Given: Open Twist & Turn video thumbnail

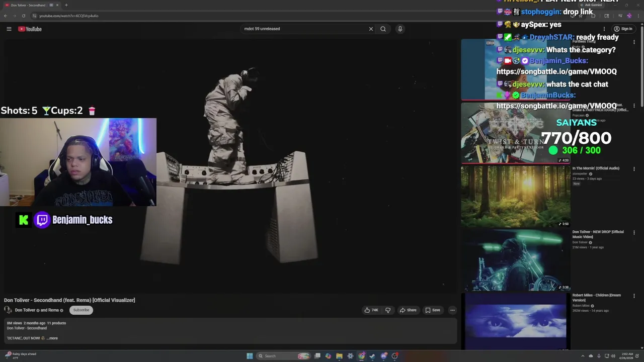Looking at the screenshot, I should [x=516, y=133].
